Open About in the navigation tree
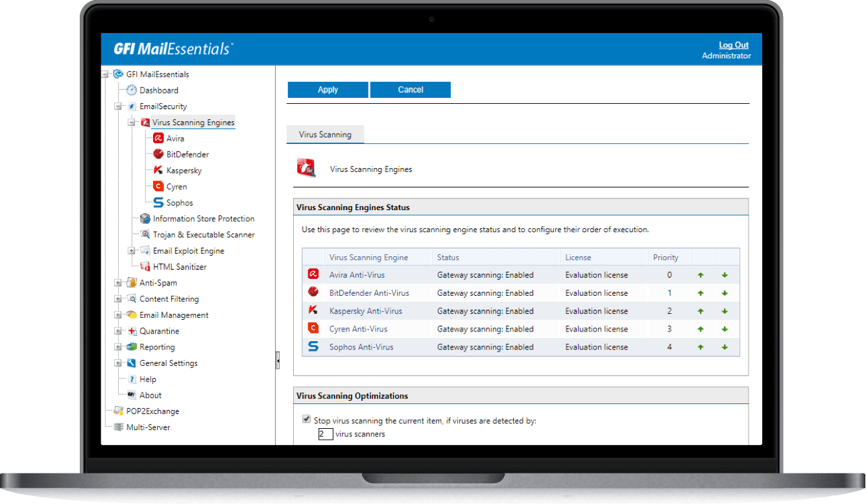Image resolution: width=866 pixels, height=504 pixels. (x=150, y=395)
